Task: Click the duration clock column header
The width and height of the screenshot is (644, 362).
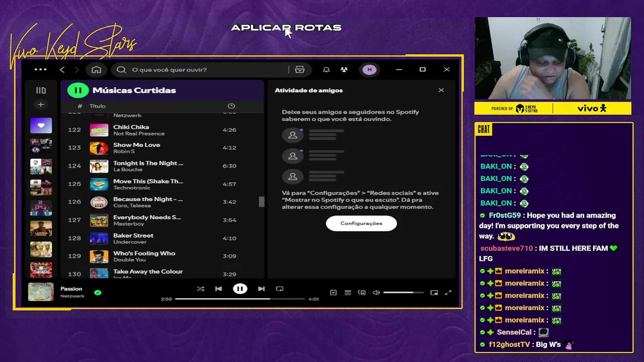Action: [x=231, y=106]
